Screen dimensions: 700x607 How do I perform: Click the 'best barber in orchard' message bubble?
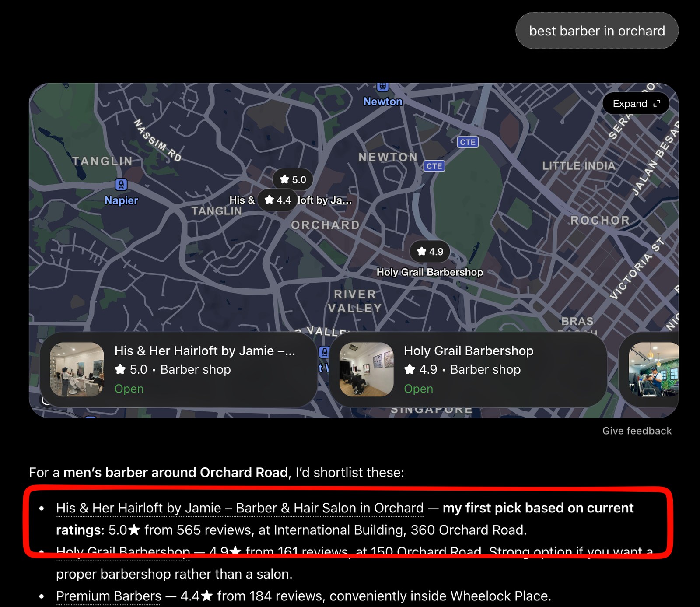click(597, 31)
